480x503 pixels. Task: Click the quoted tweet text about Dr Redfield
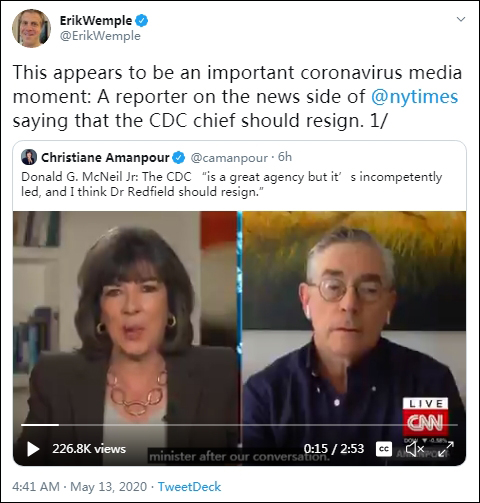[x=232, y=184]
